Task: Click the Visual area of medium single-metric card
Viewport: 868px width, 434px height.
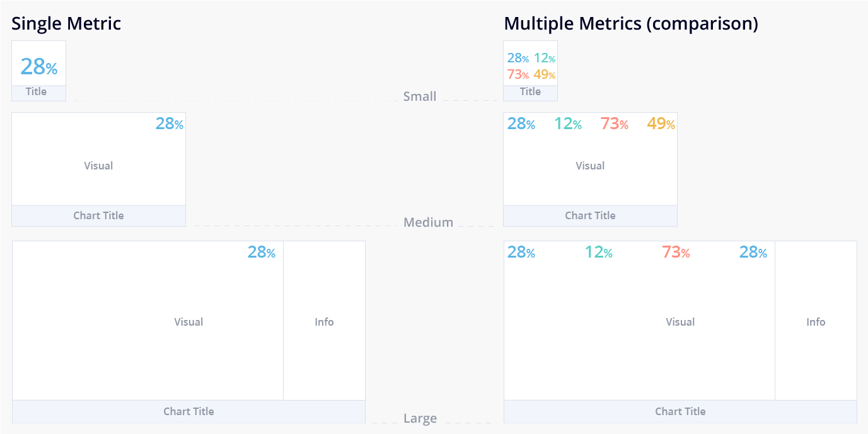Action: point(98,166)
